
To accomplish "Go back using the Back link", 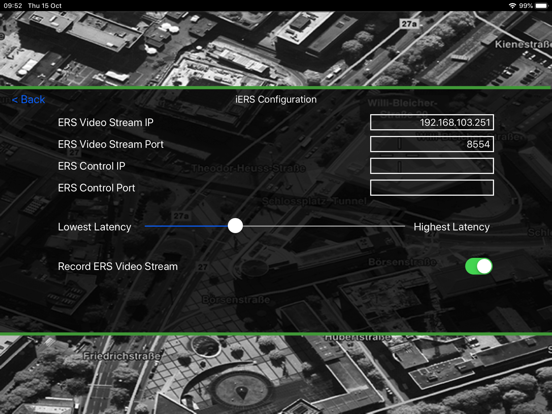I will pos(29,100).
